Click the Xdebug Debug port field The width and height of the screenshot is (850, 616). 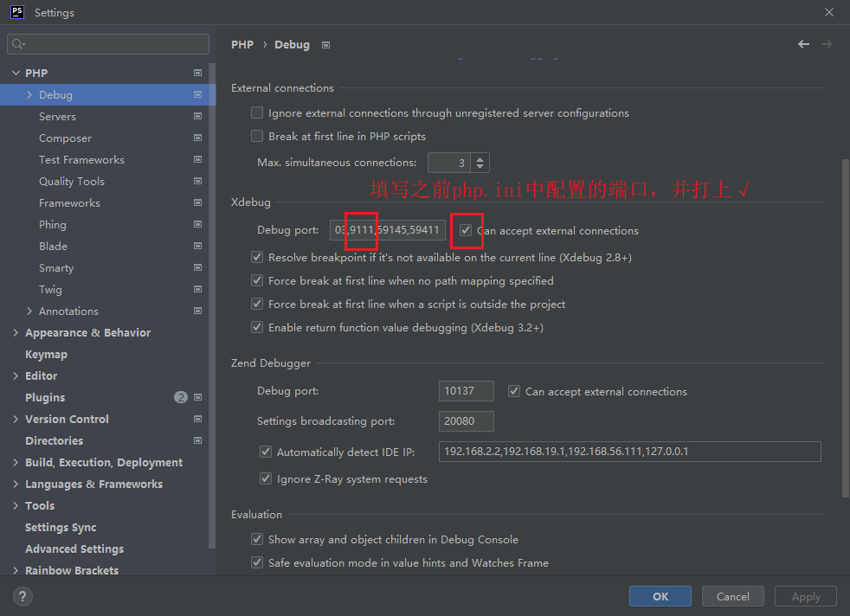(x=388, y=230)
